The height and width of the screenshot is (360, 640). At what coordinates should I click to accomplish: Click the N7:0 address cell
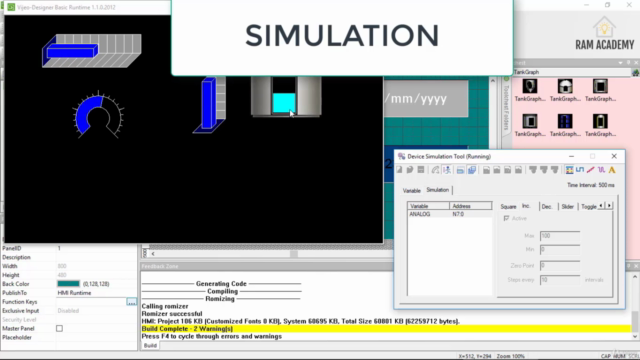coord(458,214)
